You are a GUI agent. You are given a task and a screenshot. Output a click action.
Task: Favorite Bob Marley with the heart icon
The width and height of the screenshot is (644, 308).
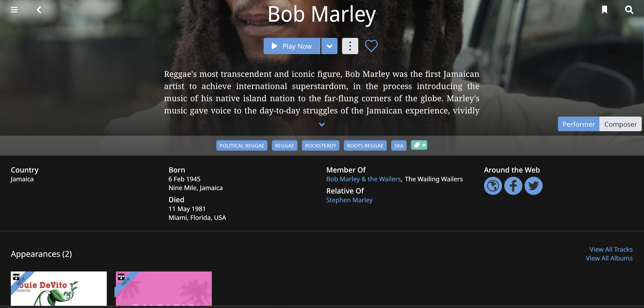click(x=371, y=46)
